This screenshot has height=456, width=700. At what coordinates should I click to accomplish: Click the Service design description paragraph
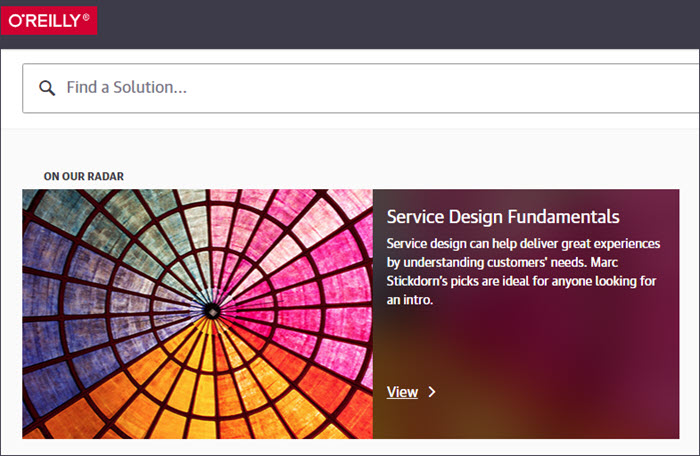click(523, 272)
